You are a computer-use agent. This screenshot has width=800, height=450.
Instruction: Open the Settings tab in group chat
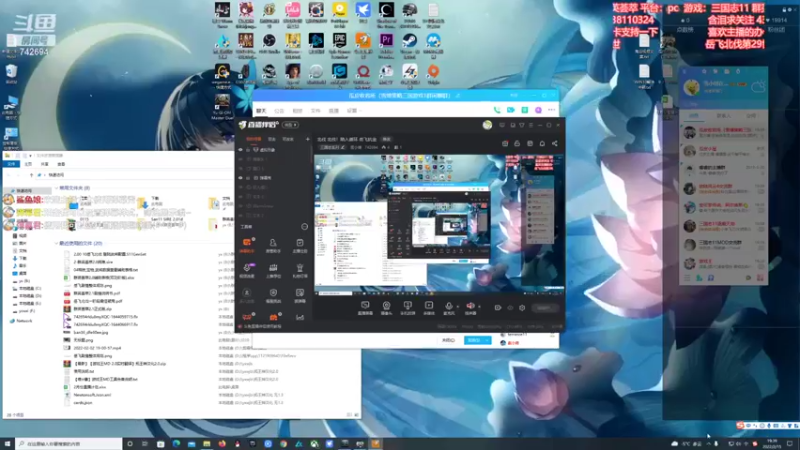tap(352, 111)
